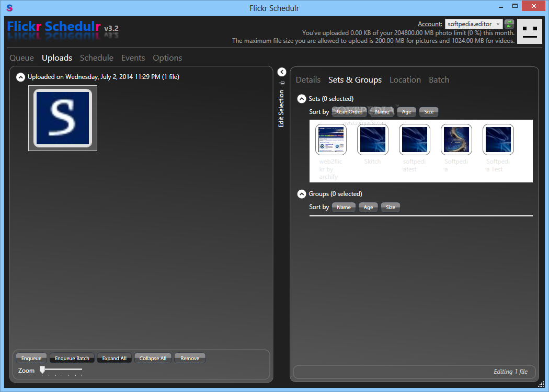Select the Sets & Groups tab
549x392 pixels.
pyautogui.click(x=355, y=80)
